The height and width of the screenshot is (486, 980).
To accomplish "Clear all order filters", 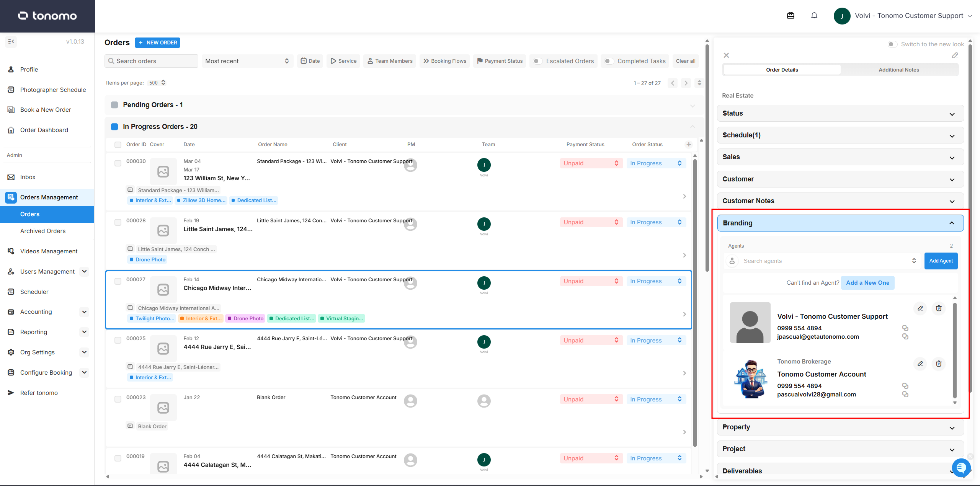I will click(x=686, y=61).
